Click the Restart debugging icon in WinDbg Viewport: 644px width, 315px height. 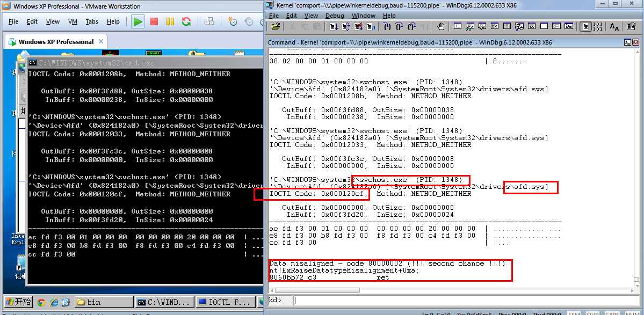point(346,27)
